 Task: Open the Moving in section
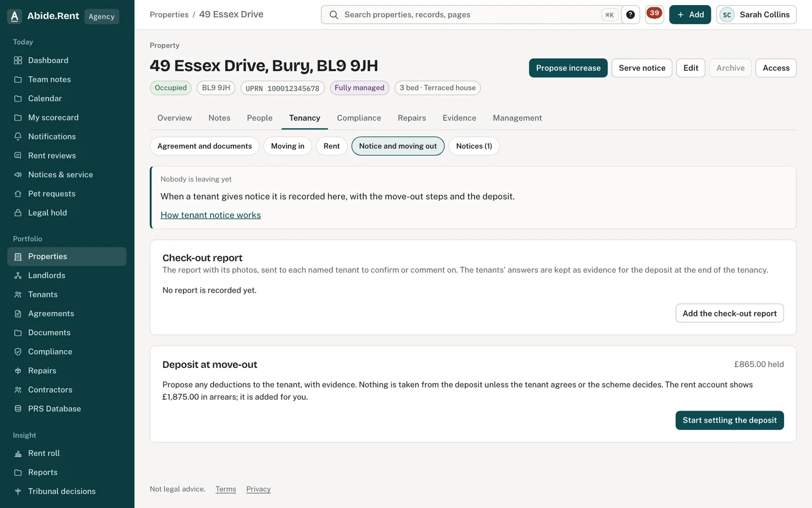288,146
